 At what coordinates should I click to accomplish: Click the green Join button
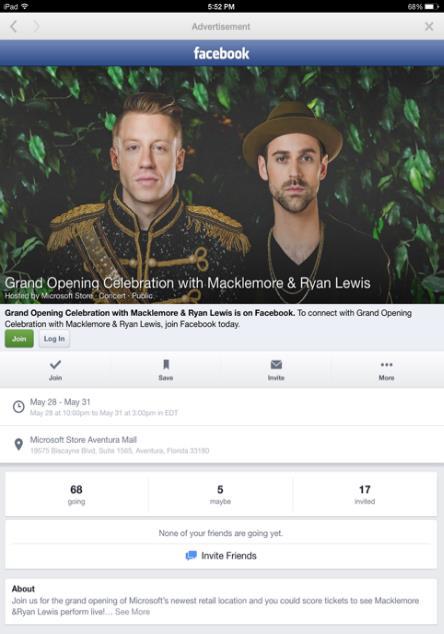coord(19,339)
